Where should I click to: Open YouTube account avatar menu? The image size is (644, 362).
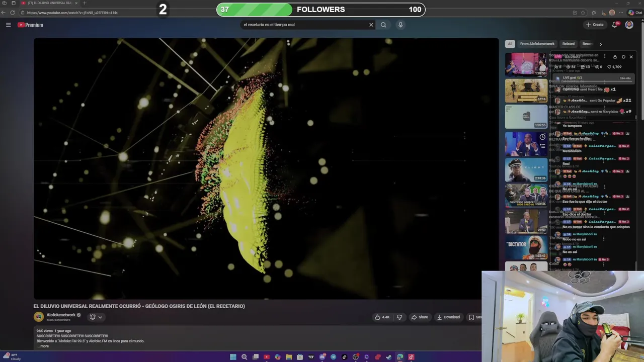629,25
